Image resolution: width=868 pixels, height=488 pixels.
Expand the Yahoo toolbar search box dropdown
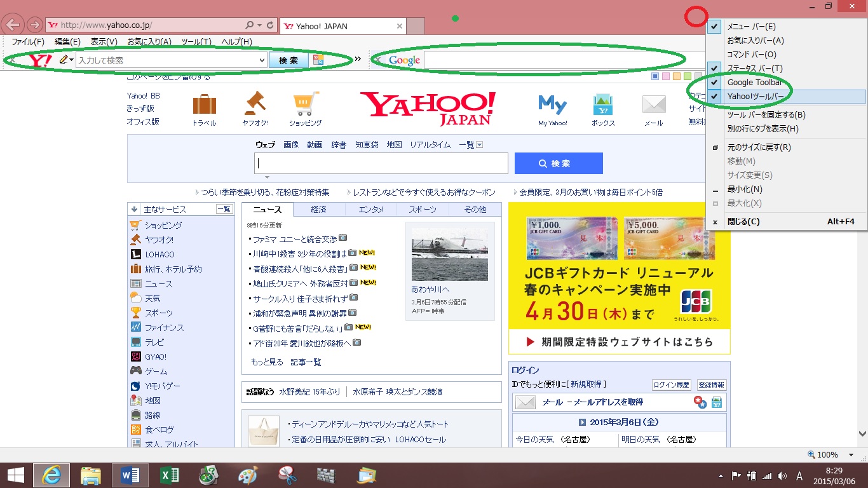[x=262, y=60]
